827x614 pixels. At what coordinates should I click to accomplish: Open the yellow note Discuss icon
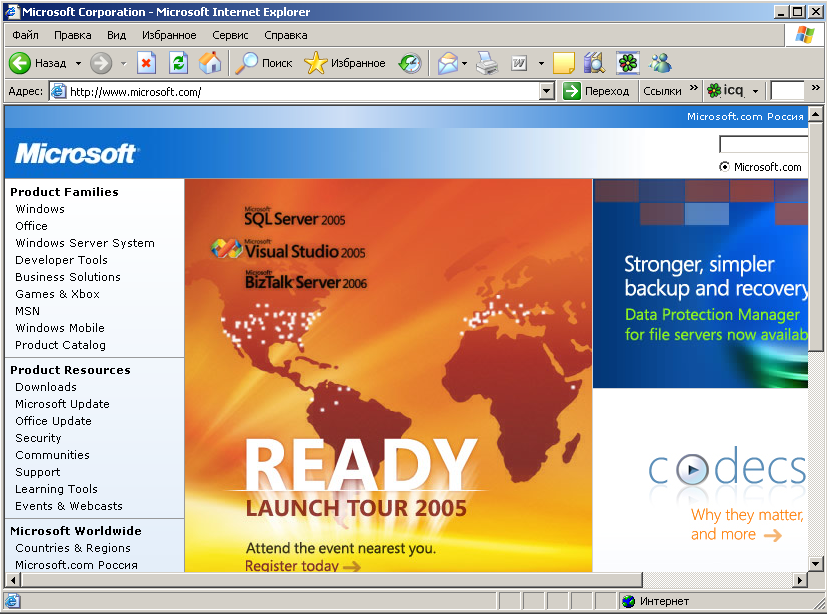click(x=563, y=63)
